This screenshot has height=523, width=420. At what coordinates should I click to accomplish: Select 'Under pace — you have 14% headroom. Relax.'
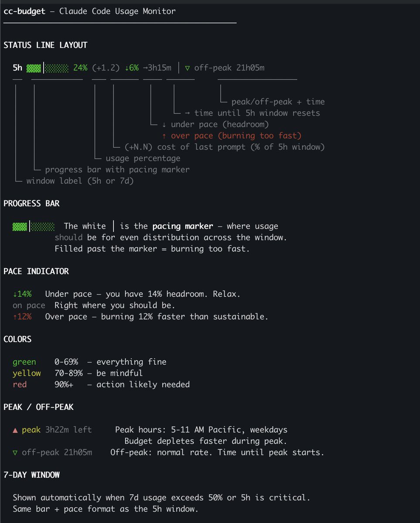(143, 294)
